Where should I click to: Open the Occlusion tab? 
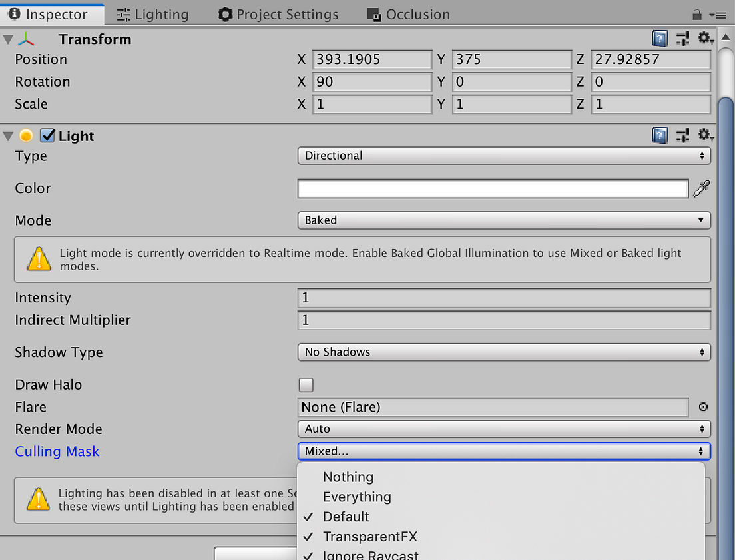(408, 13)
